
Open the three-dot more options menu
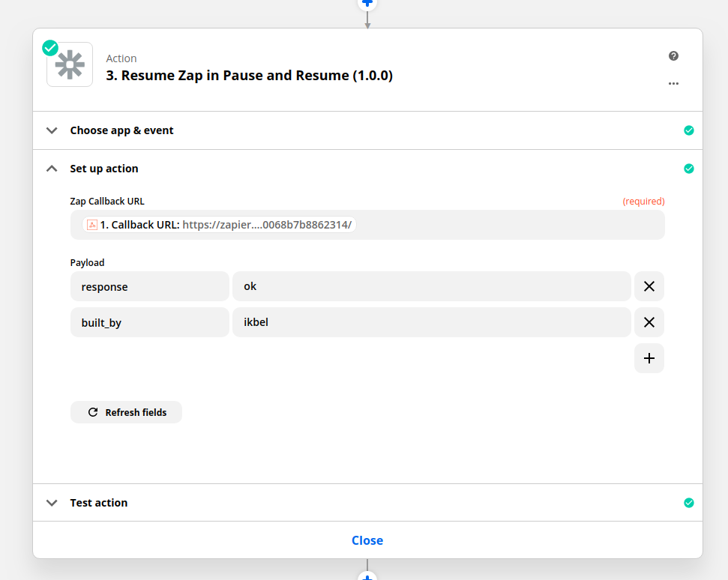pyautogui.click(x=673, y=83)
